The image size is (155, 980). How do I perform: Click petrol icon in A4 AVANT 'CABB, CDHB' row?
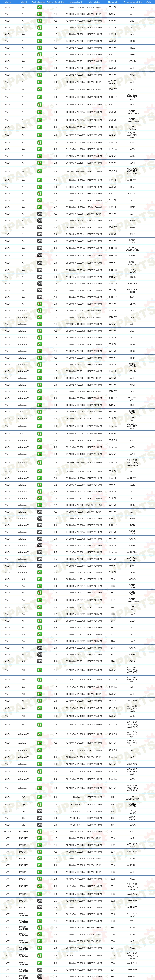click(x=40, y=365)
